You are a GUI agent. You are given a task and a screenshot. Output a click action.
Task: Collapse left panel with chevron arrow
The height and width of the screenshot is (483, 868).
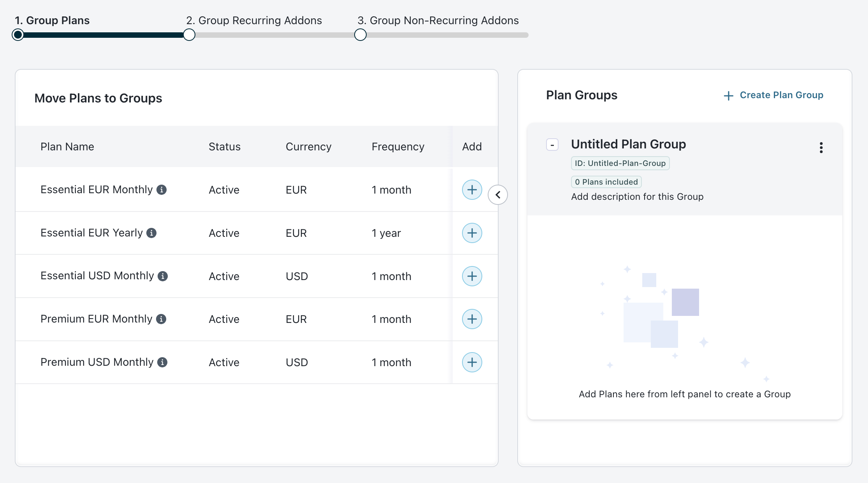pyautogui.click(x=497, y=195)
